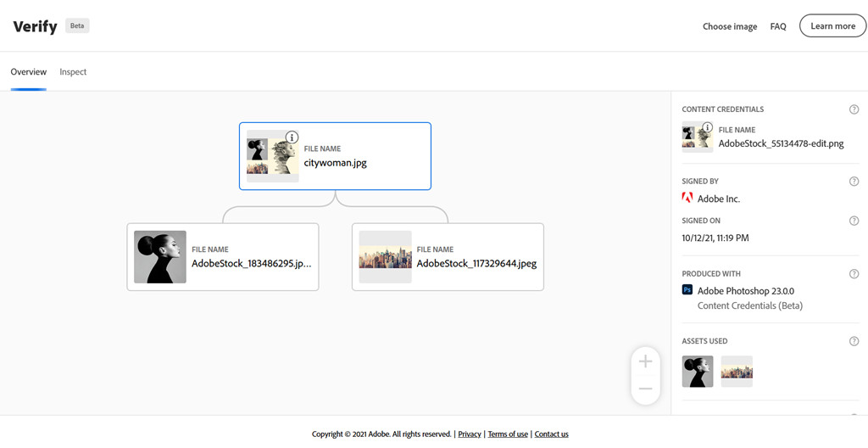The image size is (868, 448).
Task: Click the Adobe Inc. logo icon
Action: (x=687, y=198)
